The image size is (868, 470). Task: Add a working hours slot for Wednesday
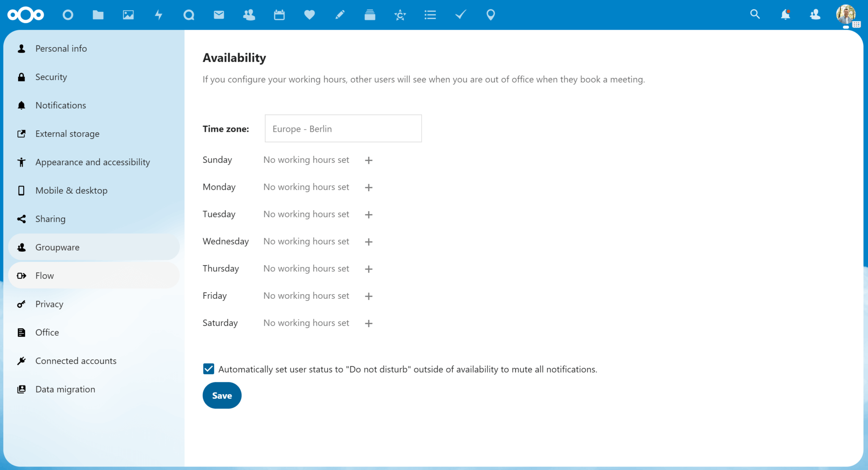(368, 241)
